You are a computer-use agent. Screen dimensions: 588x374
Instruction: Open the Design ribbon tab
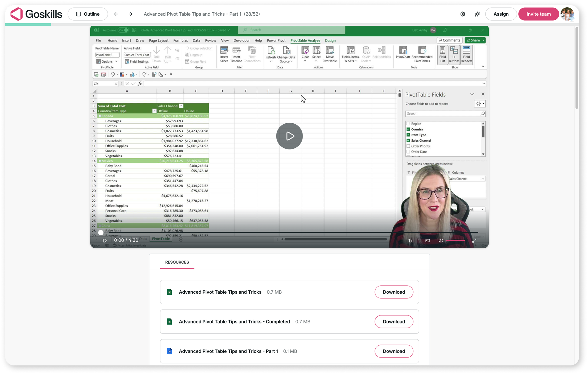pos(330,41)
